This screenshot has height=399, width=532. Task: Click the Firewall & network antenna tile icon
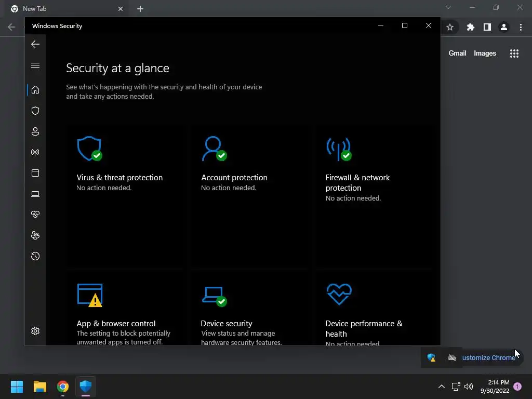click(x=339, y=149)
